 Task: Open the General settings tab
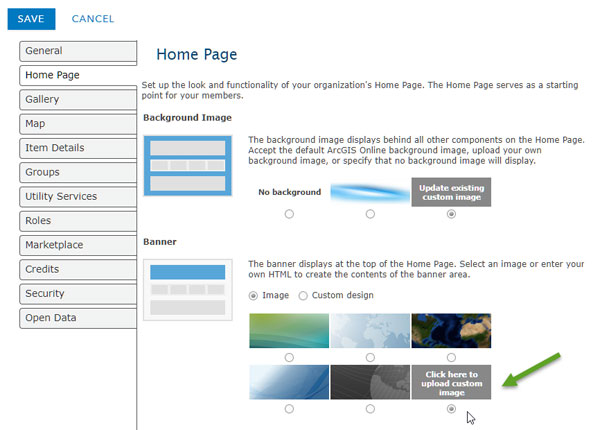78,51
